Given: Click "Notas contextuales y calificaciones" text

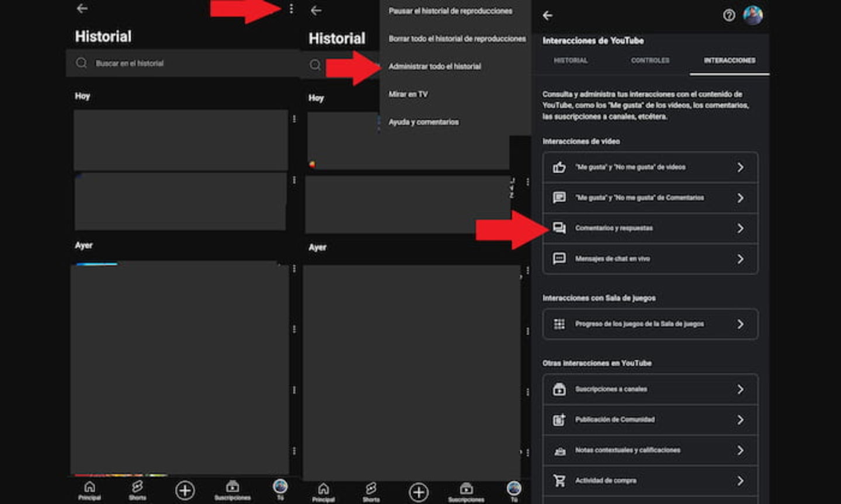Looking at the screenshot, I should click(628, 450).
